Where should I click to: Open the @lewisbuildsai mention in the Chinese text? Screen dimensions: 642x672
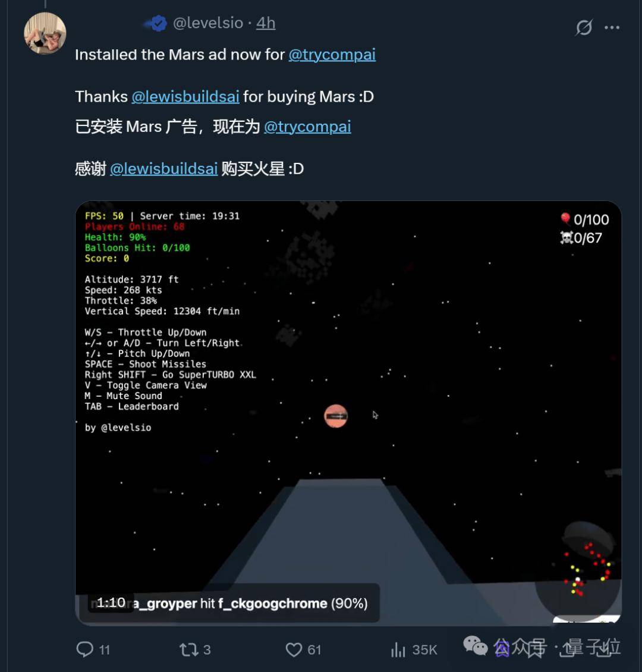[x=163, y=168]
